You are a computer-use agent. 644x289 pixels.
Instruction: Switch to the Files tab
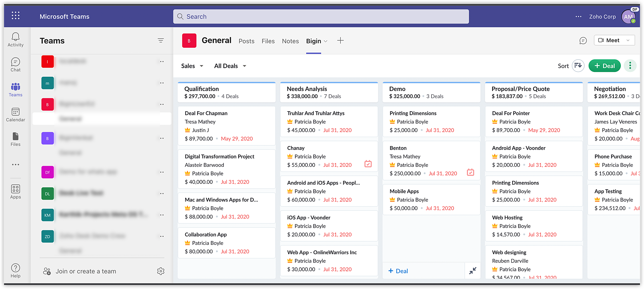pos(268,41)
